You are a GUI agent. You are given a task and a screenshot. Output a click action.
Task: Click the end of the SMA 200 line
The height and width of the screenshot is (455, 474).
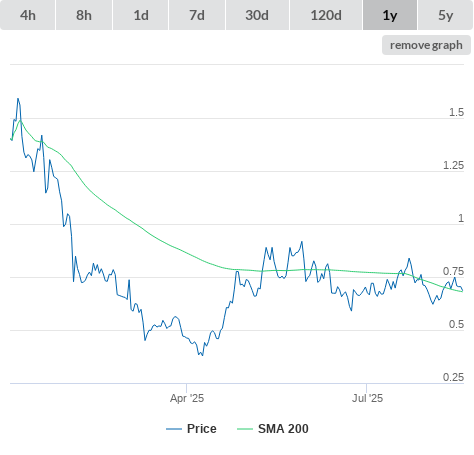(x=462, y=291)
